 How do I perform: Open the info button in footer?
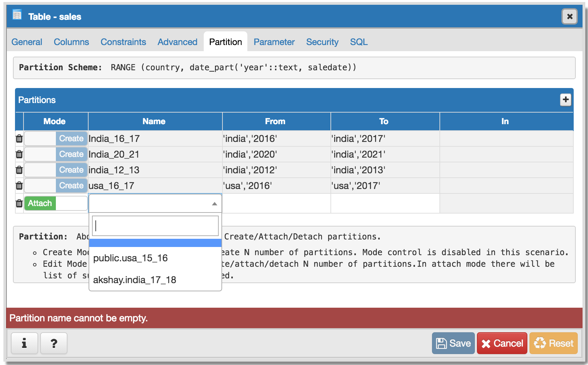(x=24, y=343)
